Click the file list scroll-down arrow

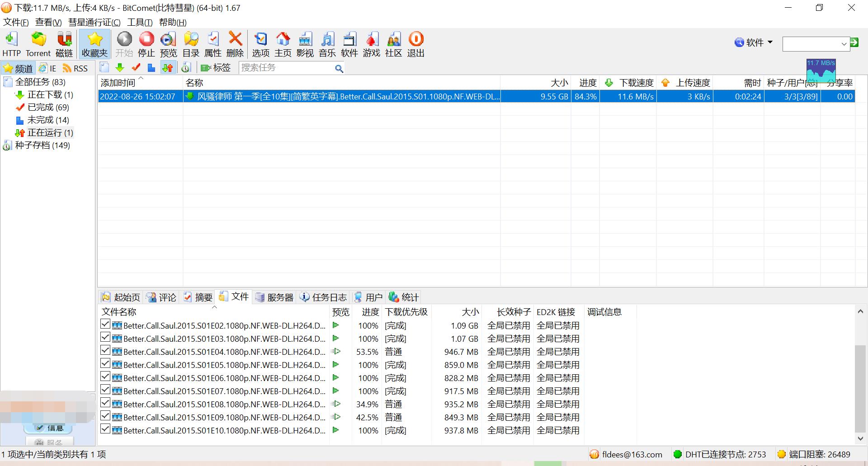pos(860,438)
